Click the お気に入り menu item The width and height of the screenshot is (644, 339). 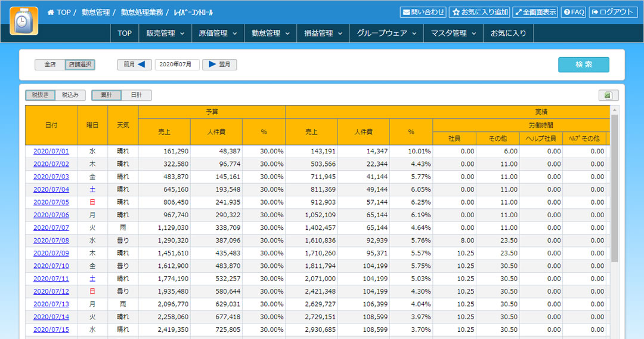(x=508, y=33)
